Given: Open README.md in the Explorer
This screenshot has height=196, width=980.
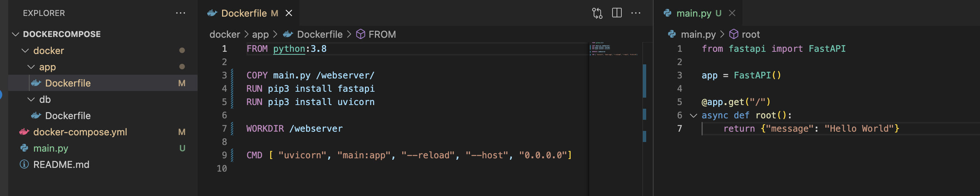Looking at the screenshot, I should (61, 165).
